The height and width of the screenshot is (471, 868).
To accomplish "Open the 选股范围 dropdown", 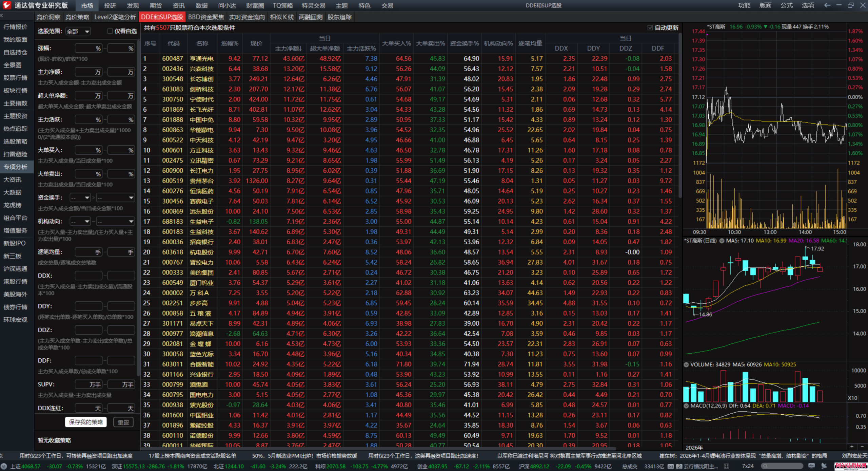I will (78, 31).
